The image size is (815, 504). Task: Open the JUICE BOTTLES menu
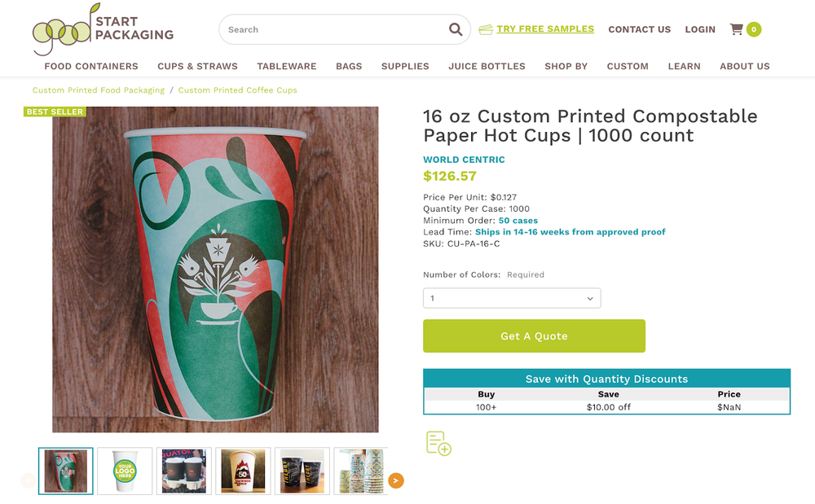[x=487, y=67]
